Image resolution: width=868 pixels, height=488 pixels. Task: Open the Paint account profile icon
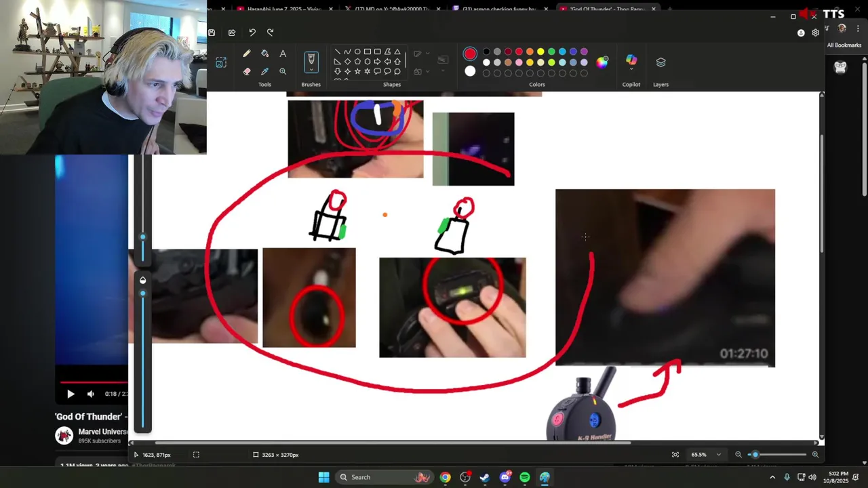click(801, 33)
